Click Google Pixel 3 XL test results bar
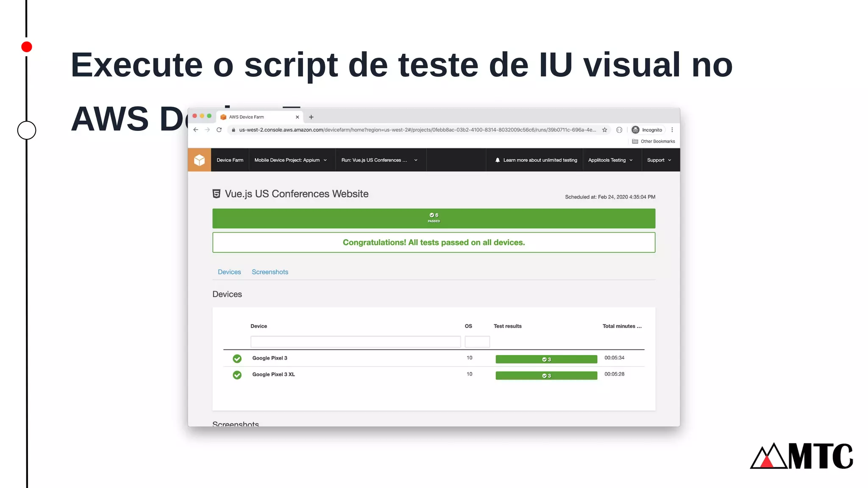 tap(546, 375)
